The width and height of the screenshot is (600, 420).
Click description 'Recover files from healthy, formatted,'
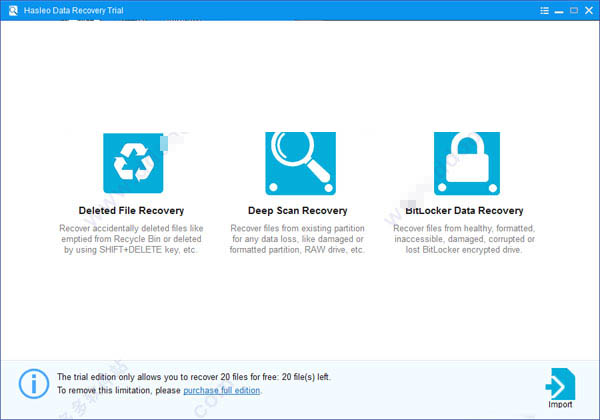click(464, 228)
